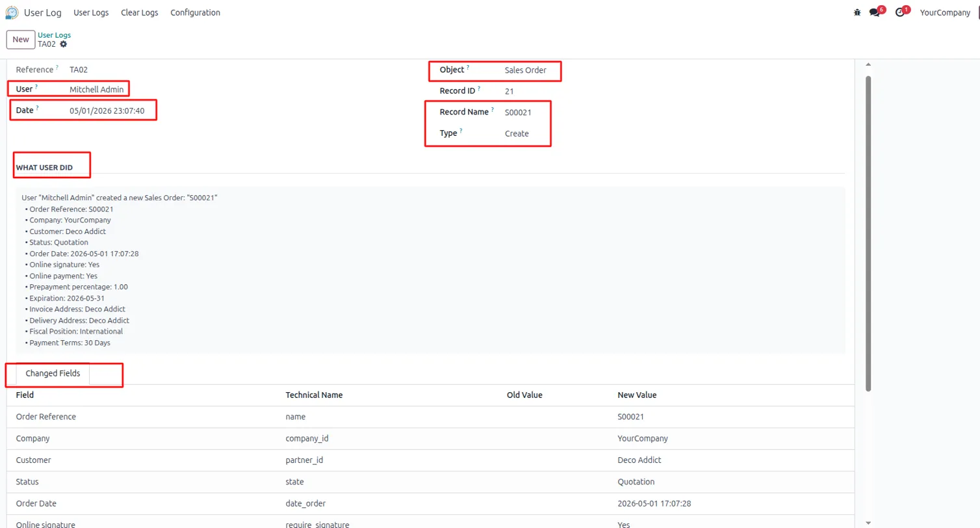Screen dimensions: 980x528
Task: Open the Configuration menu
Action: click(195, 12)
